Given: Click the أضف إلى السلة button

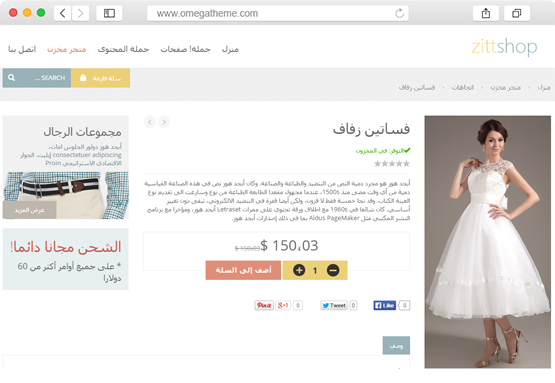Looking at the screenshot, I should 243,270.
